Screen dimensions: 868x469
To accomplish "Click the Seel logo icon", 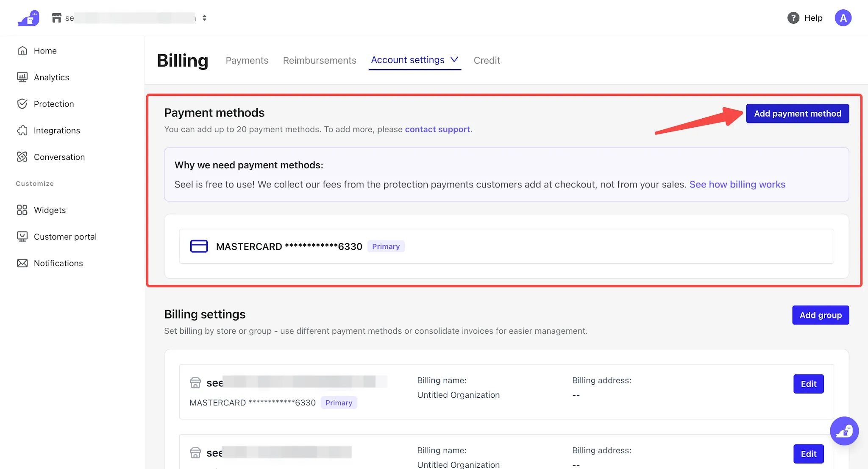I will click(28, 18).
